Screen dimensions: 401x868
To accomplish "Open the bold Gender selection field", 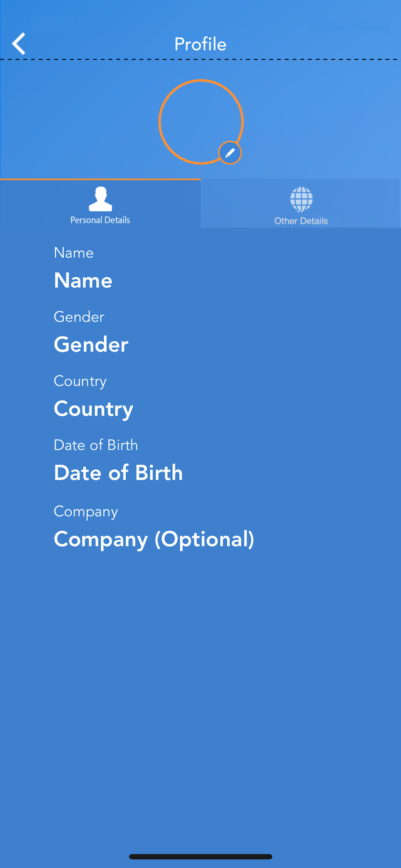I will 91,345.
